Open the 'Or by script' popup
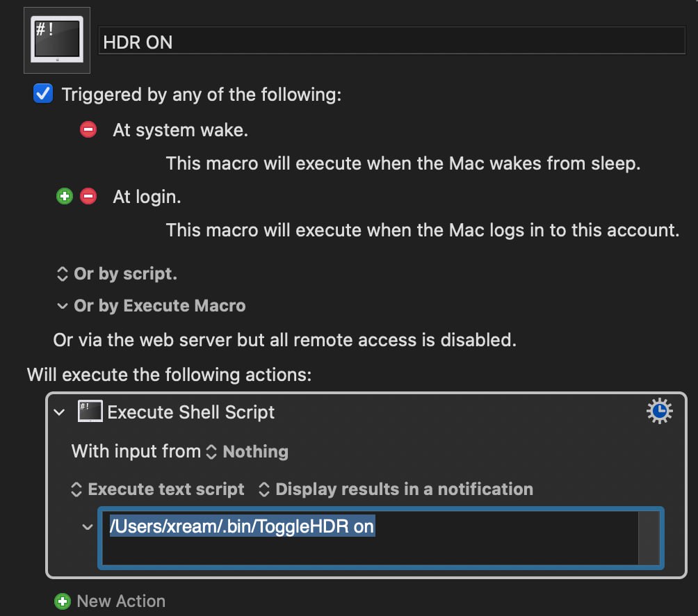 coord(117,274)
